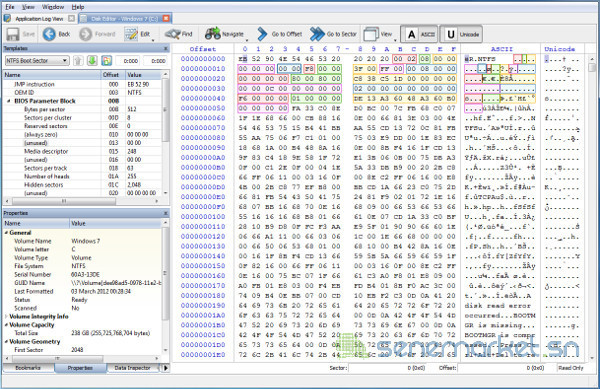Open the NTFS Boot Sector template dropdown

pyautogui.click(x=37, y=60)
